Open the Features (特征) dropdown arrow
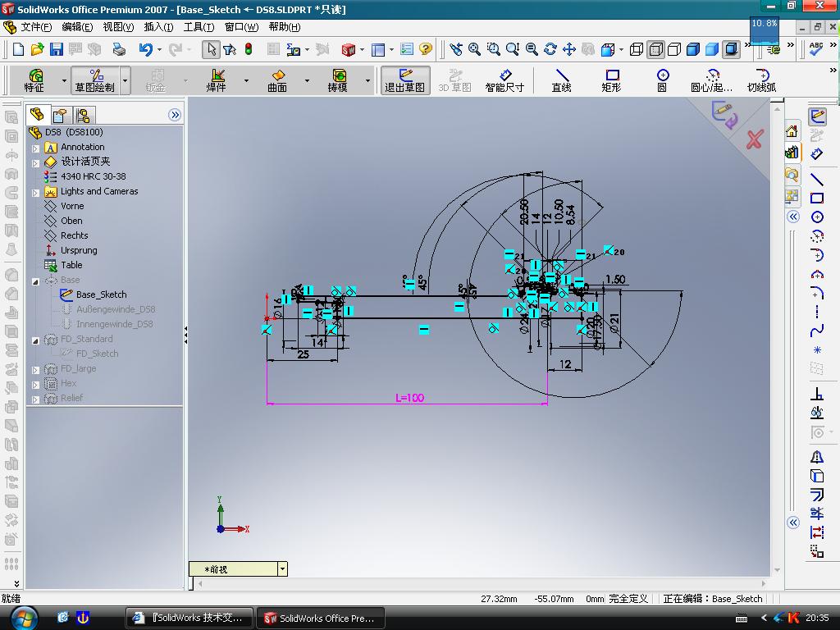 point(64,81)
